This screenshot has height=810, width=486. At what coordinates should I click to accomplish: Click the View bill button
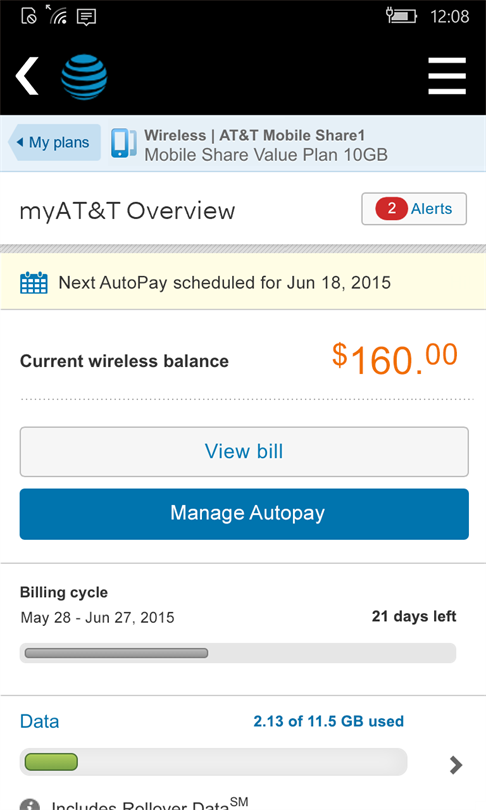(x=244, y=451)
